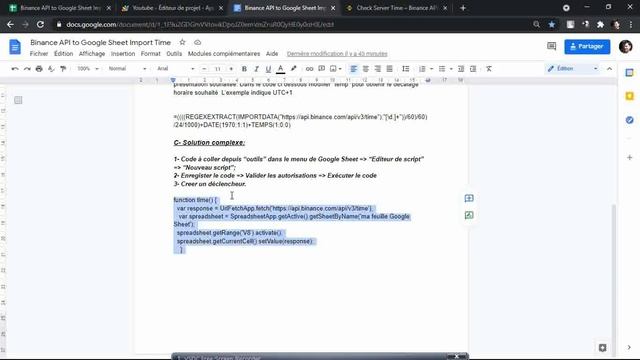Screen dimensions: 640x360
Task: Star the document next to the title
Action: [182, 42]
